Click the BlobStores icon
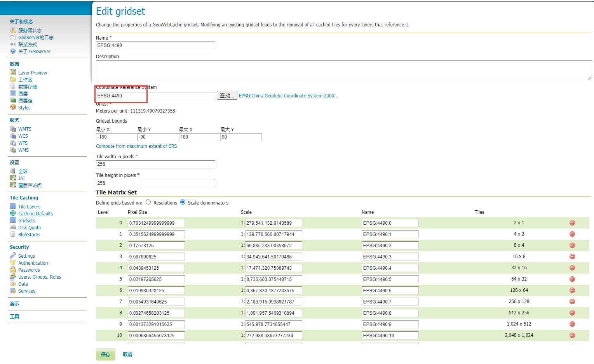The height and width of the screenshot is (364, 594). (x=13, y=234)
